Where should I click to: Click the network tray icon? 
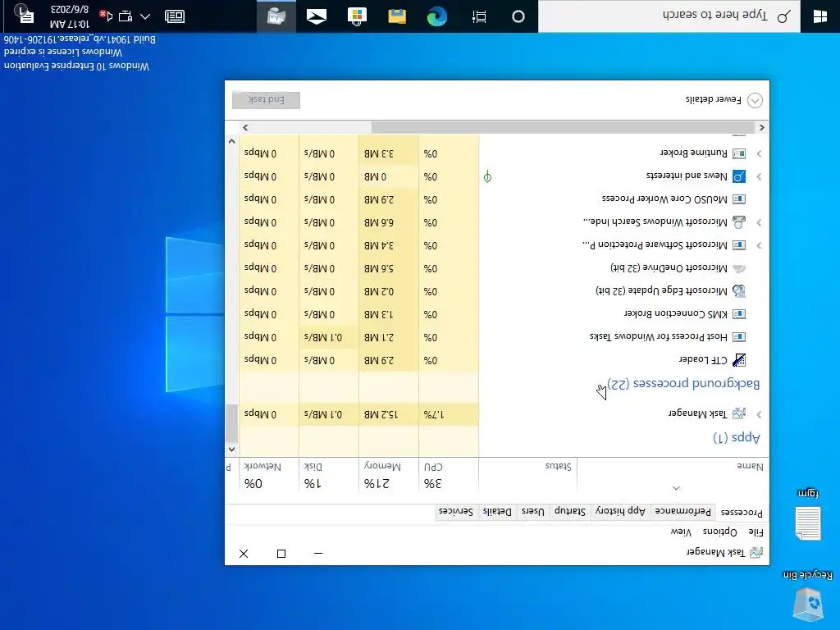tap(126, 16)
